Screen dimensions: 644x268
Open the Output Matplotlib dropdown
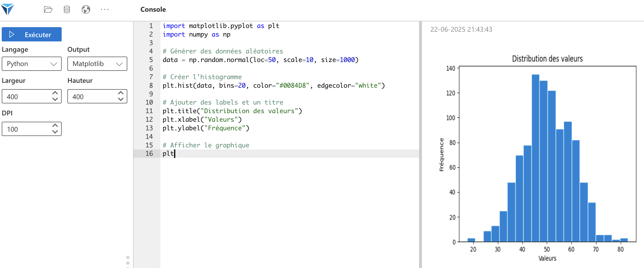click(x=97, y=64)
